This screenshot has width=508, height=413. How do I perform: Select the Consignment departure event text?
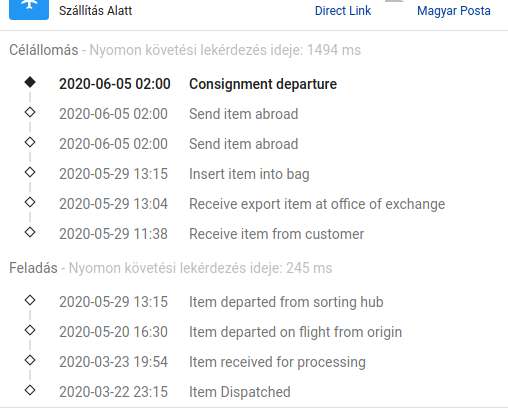[263, 84]
